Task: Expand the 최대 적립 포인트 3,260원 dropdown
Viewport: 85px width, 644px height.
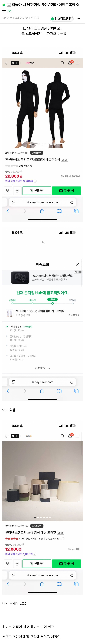Action: [35, 181]
